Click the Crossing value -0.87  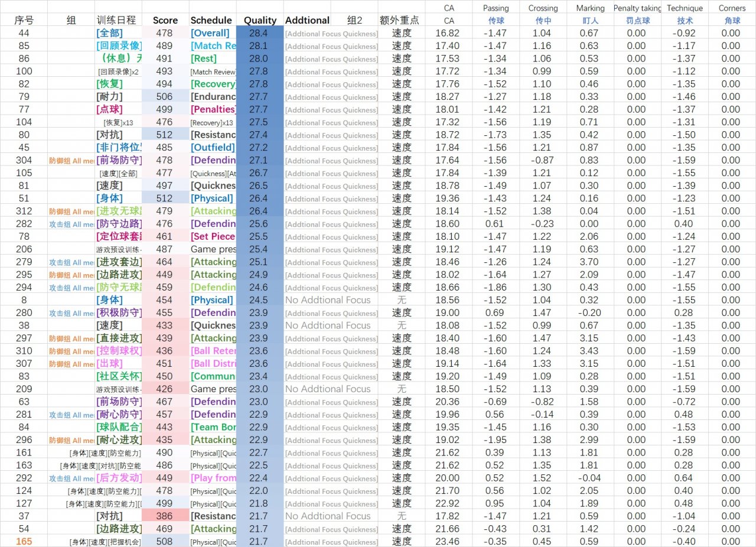543,160
